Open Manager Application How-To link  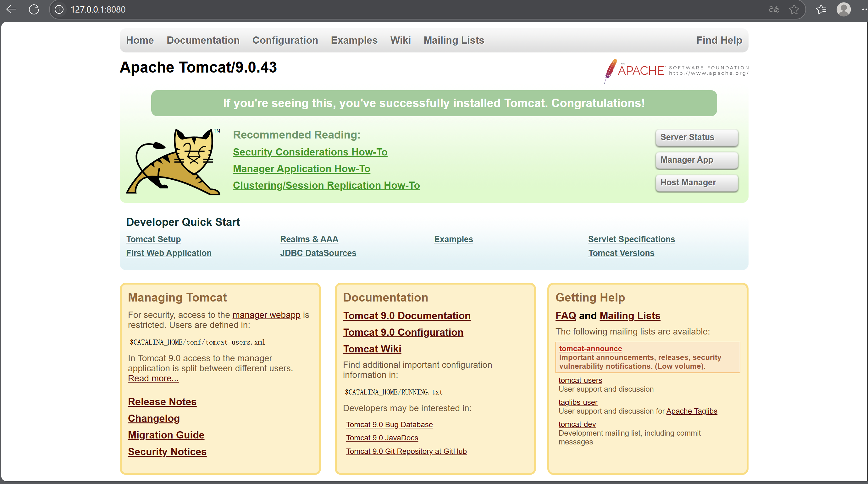pos(301,169)
